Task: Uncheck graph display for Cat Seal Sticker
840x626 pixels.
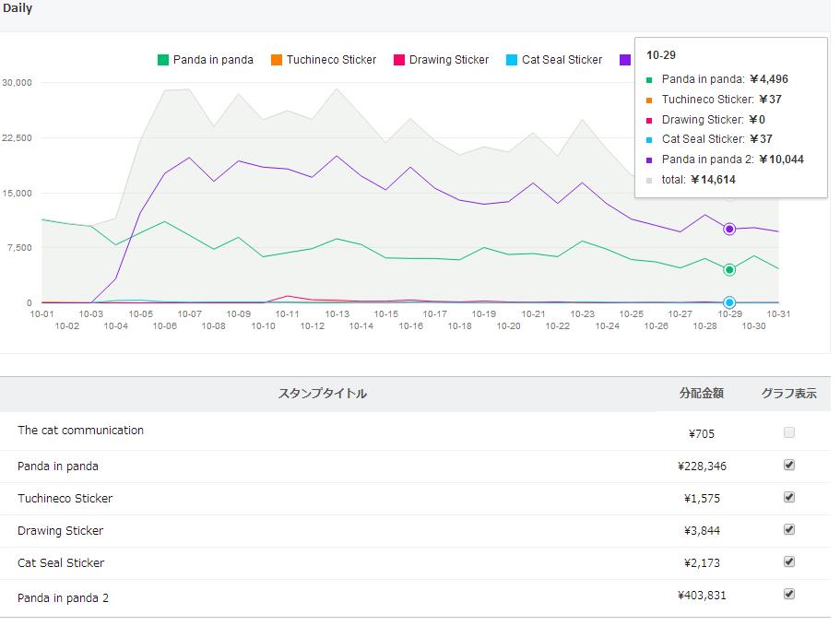Action: click(x=788, y=561)
